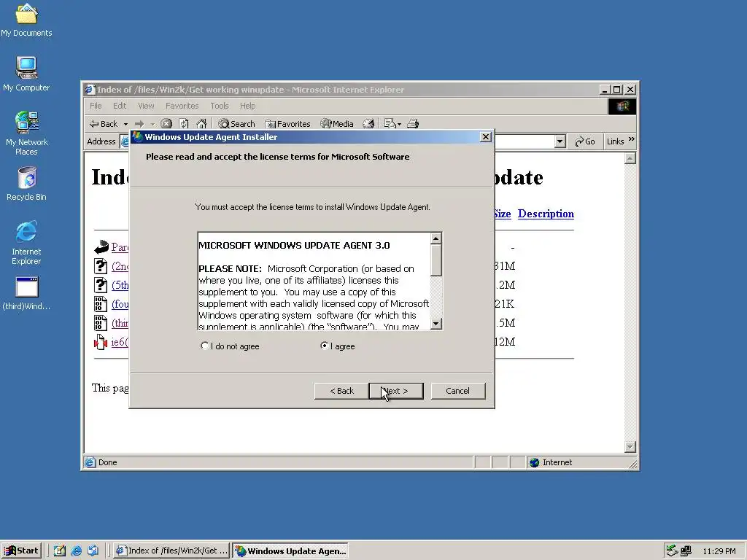
Task: Click the IE Back toolbar button
Action: click(x=104, y=124)
